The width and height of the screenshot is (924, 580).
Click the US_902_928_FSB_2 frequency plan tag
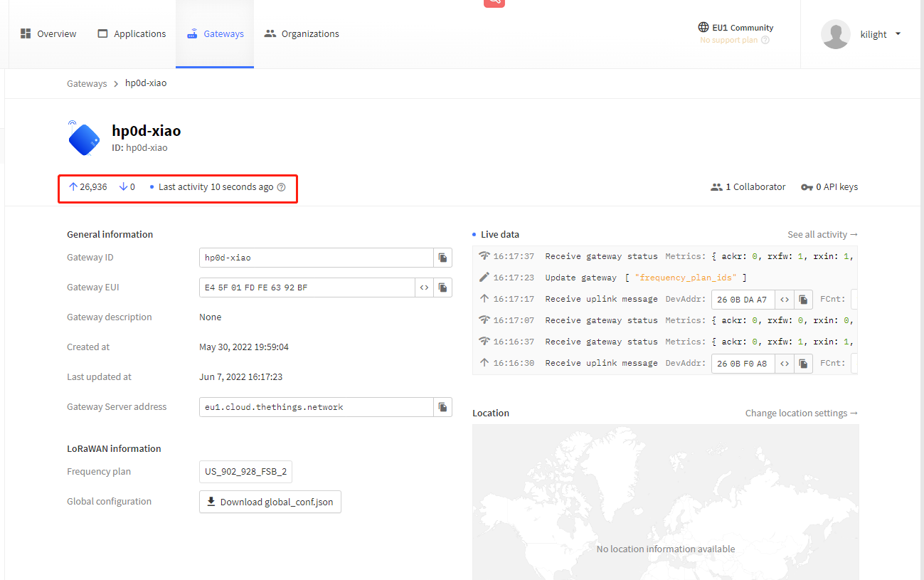click(245, 472)
